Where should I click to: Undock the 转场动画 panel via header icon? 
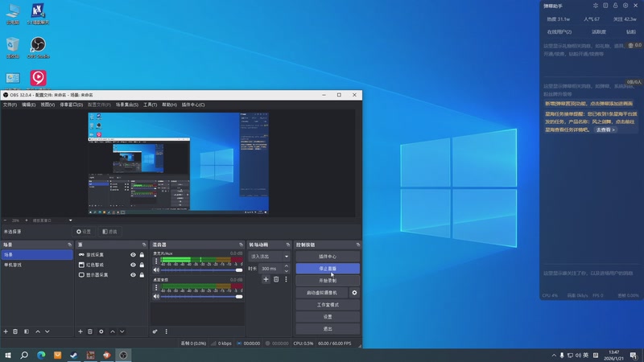(287, 245)
